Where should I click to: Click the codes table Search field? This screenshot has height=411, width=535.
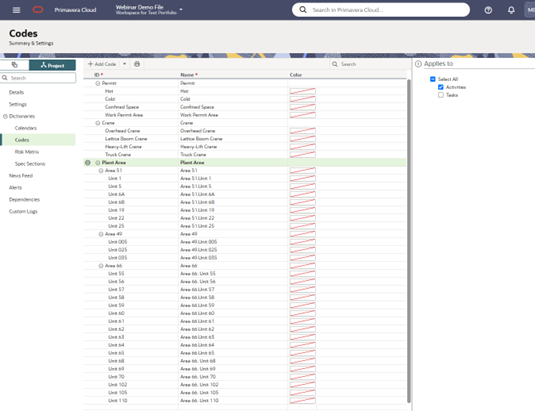369,64
